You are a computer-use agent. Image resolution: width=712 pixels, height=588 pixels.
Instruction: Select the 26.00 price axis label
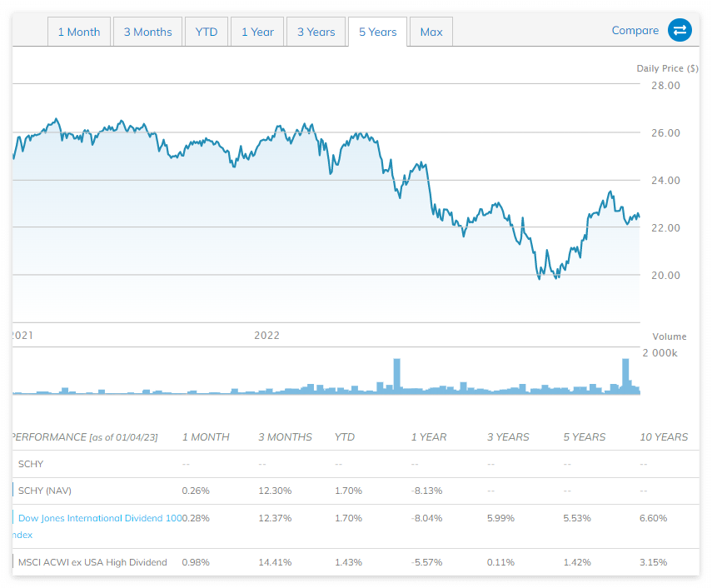(x=665, y=133)
